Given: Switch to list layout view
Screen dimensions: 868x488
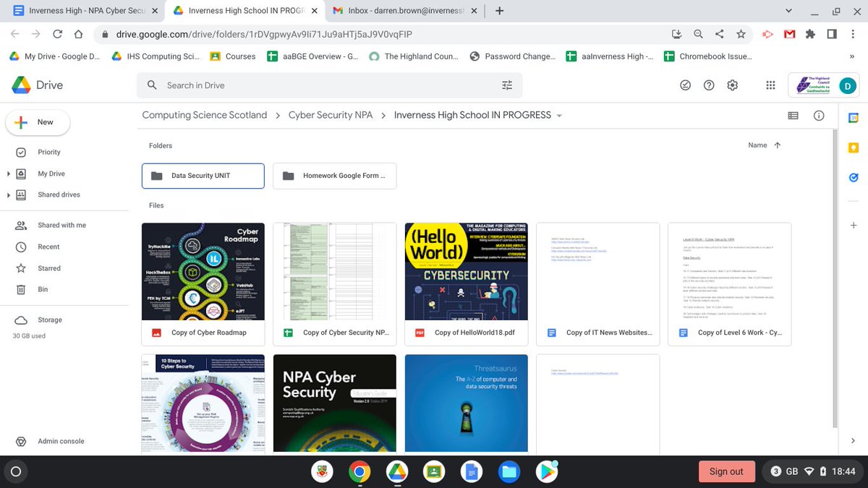Looking at the screenshot, I should click(x=793, y=116).
